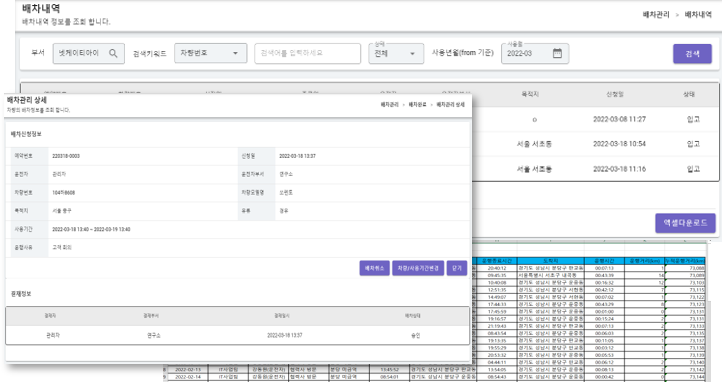722x382 pixels.
Task: Click the 배차취소 button in detail window
Action: 374,268
